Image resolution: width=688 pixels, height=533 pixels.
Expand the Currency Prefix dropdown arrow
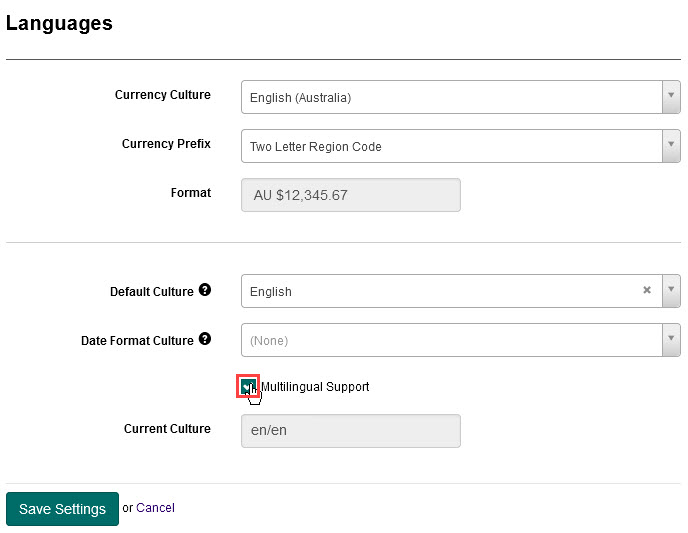(x=671, y=146)
